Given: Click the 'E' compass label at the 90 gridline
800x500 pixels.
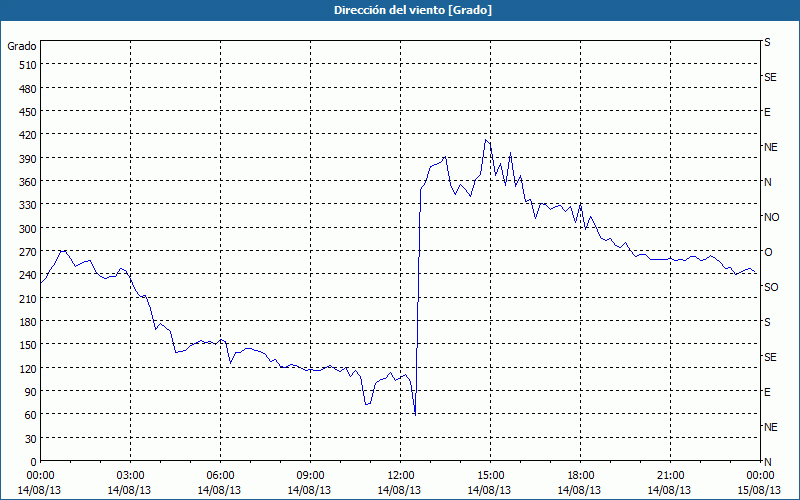Looking at the screenshot, I should (x=767, y=392).
